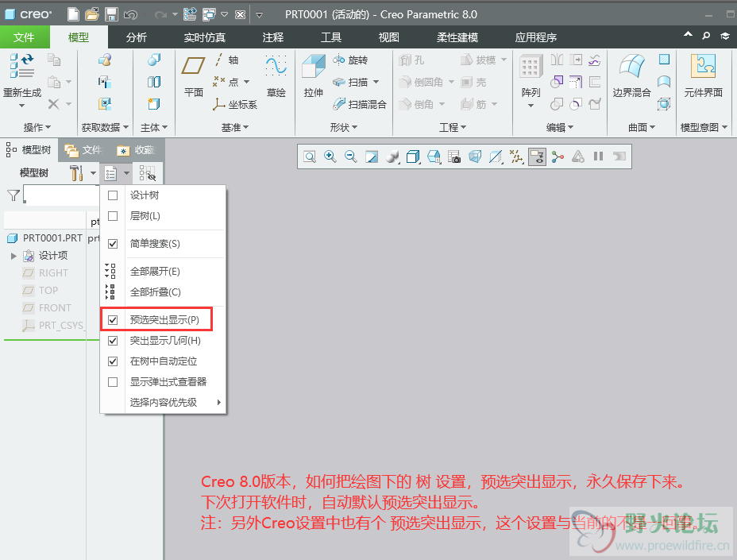Select the 旋转 revolve tool
Viewport: 737px width, 560px height.
(351, 60)
